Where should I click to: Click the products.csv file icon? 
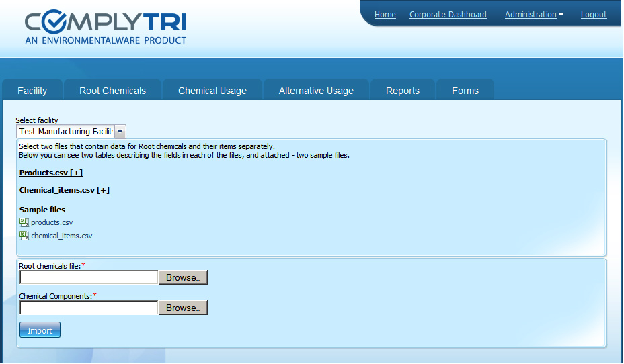point(24,222)
